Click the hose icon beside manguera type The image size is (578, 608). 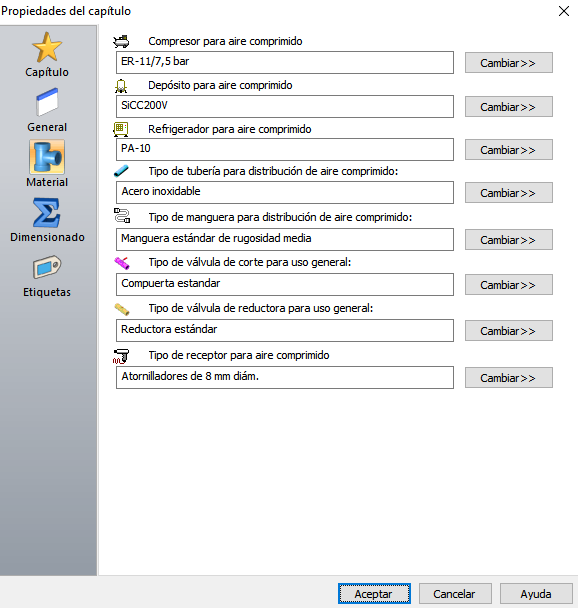(122, 216)
